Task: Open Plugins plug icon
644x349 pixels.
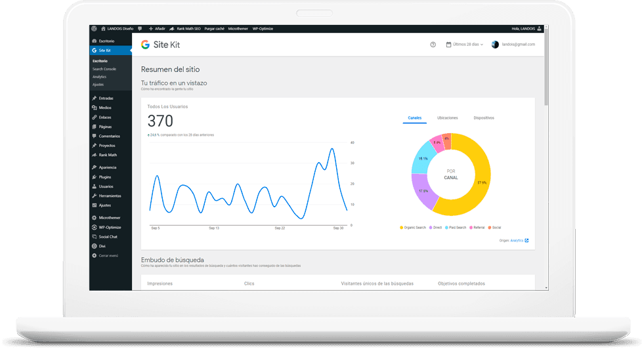Action: coord(95,177)
